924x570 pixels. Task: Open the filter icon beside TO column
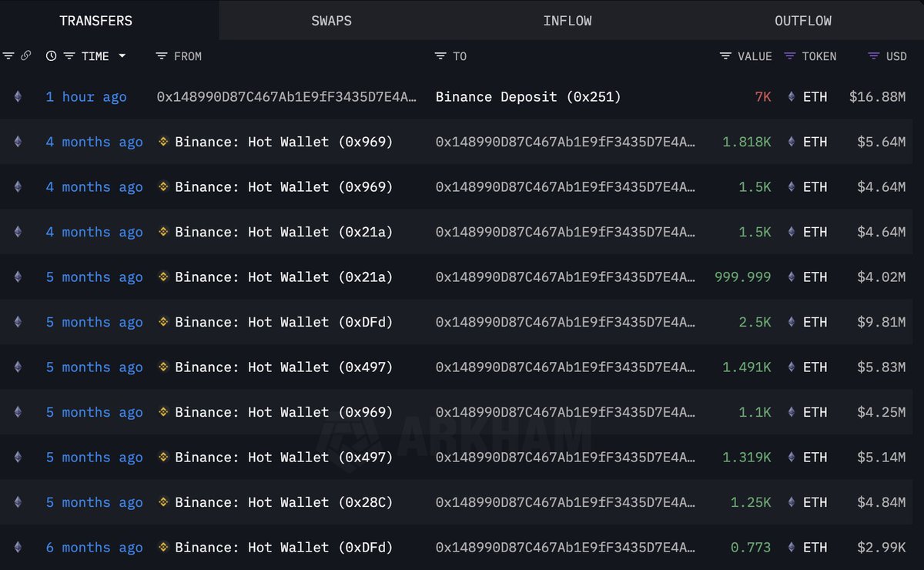(x=439, y=55)
